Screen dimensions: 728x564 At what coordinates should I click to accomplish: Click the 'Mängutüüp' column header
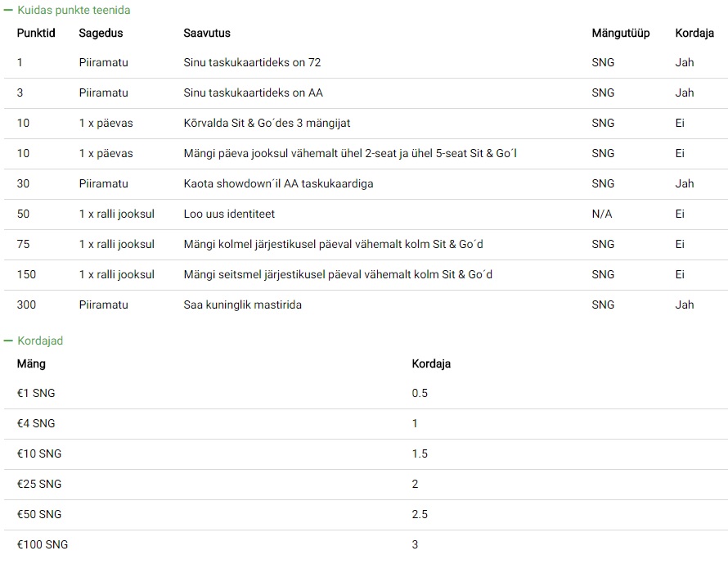point(620,33)
